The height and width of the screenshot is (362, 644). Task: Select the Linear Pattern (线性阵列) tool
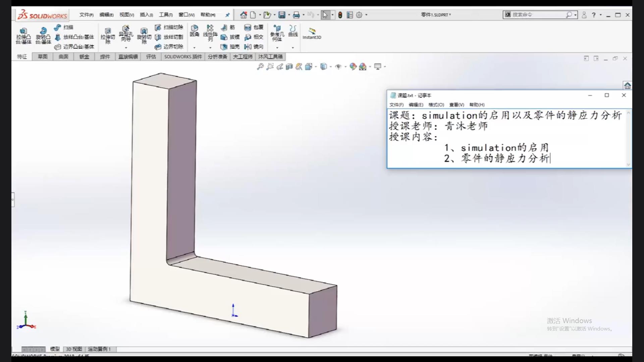point(210,33)
